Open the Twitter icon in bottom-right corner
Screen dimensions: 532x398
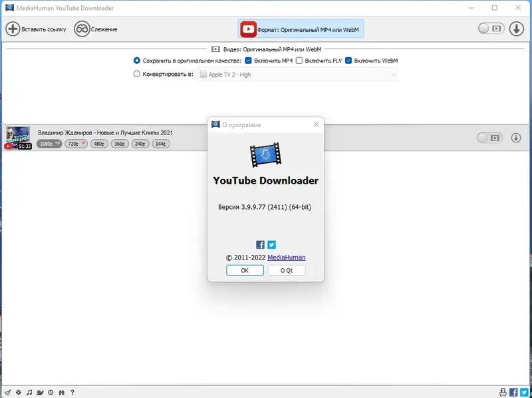(x=524, y=393)
